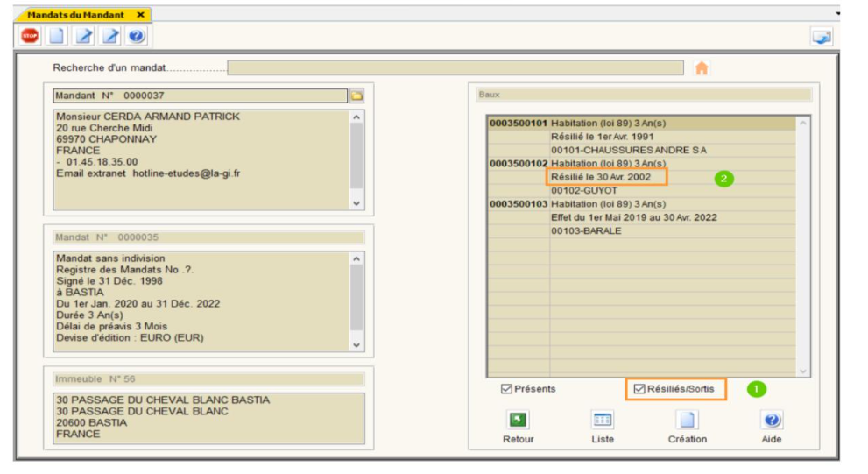Toggle the Résiliés/Sortis checkbox
Viewport: 868px width, 474px height.
(x=639, y=388)
